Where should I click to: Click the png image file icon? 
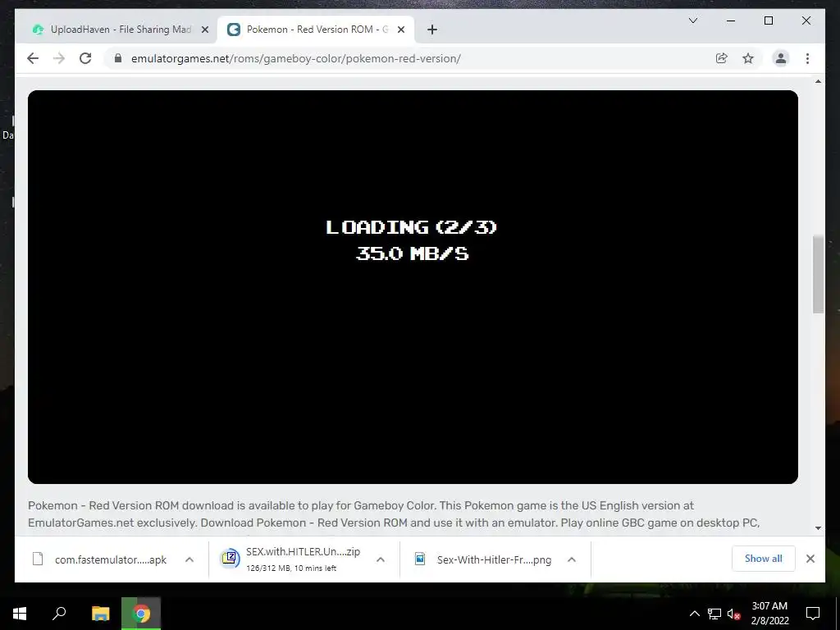point(420,559)
